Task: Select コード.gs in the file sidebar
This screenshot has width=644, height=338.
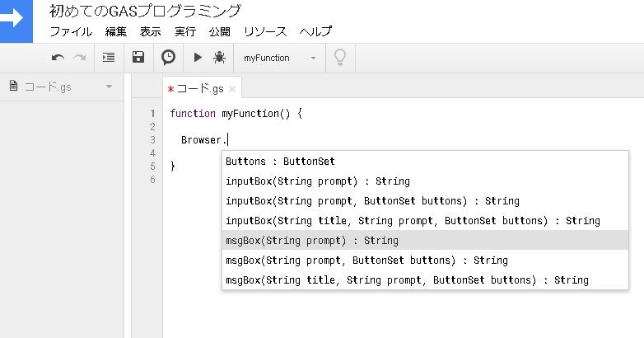Action: click(48, 87)
